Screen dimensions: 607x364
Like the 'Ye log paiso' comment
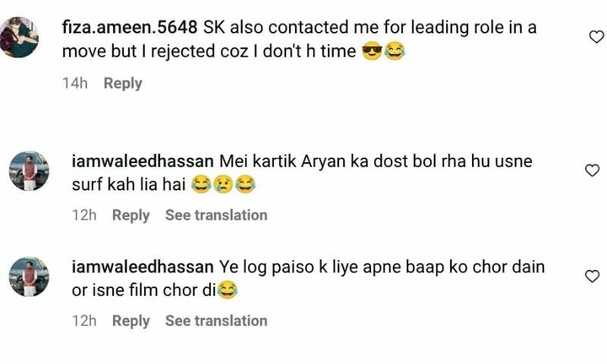[592, 277]
